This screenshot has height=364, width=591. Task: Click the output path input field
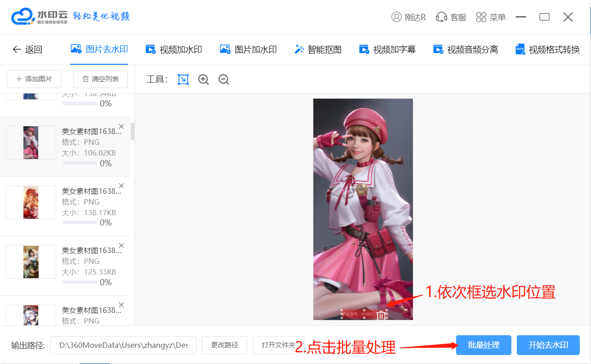[x=123, y=345]
